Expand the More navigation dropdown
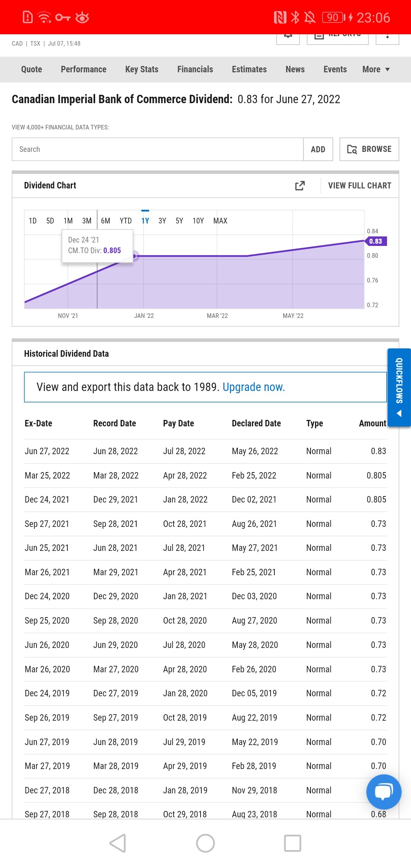This screenshot has height=868, width=411. click(376, 69)
